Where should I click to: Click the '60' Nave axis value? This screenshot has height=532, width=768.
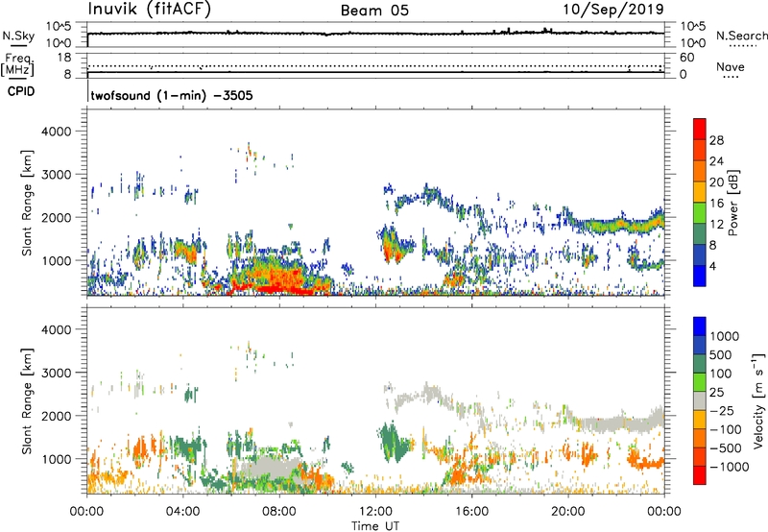(686, 58)
